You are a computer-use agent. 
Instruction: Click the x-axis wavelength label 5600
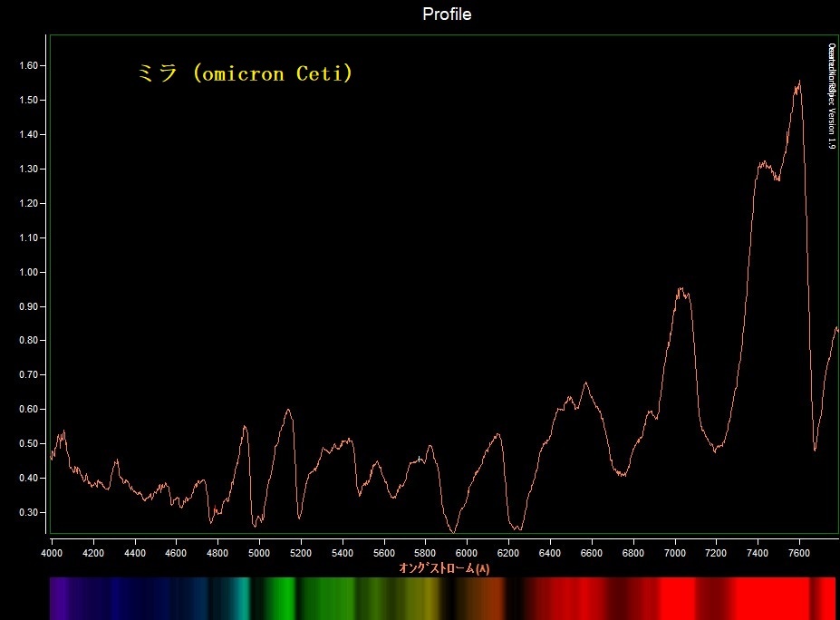[x=383, y=553]
